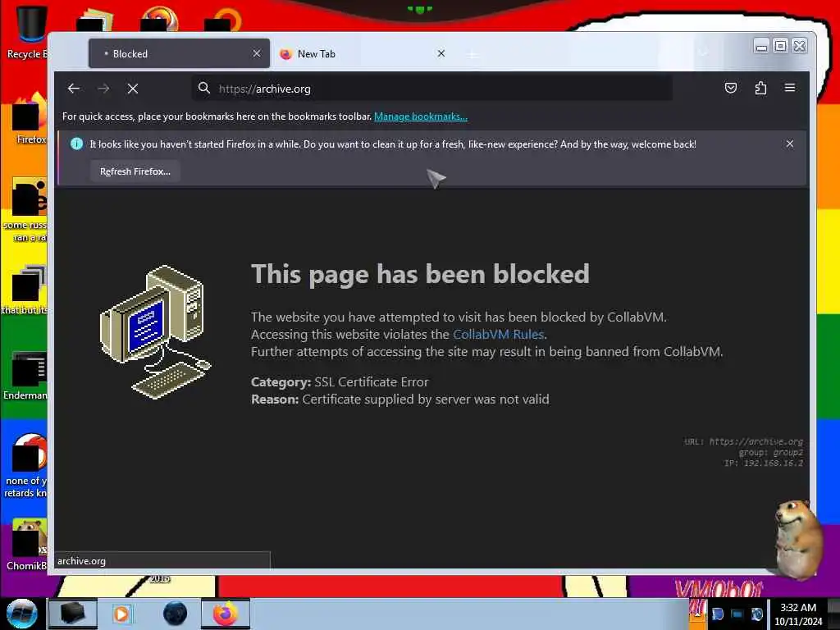840x630 pixels.
Task: Click the 'SSL Certificate Error' category text
Action: 372,382
